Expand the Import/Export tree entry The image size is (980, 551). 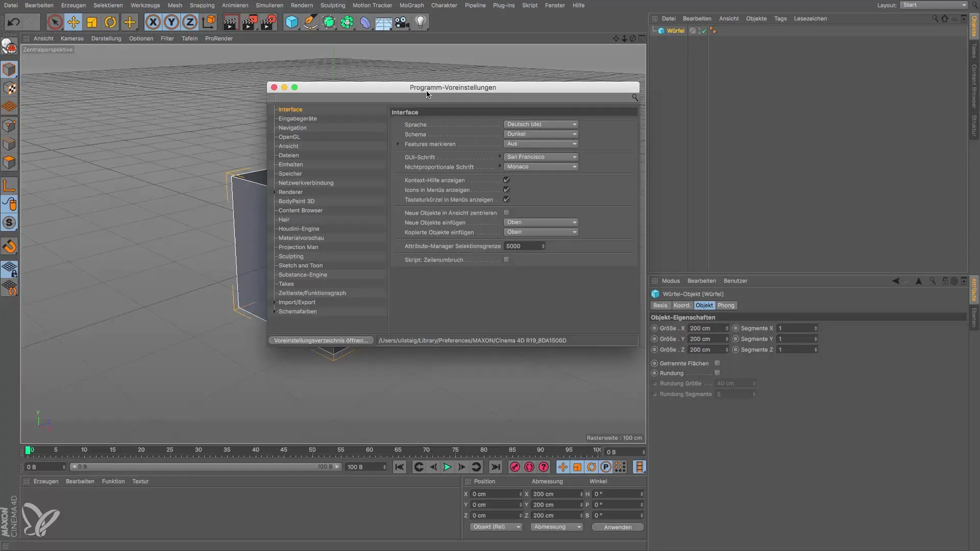coord(275,303)
